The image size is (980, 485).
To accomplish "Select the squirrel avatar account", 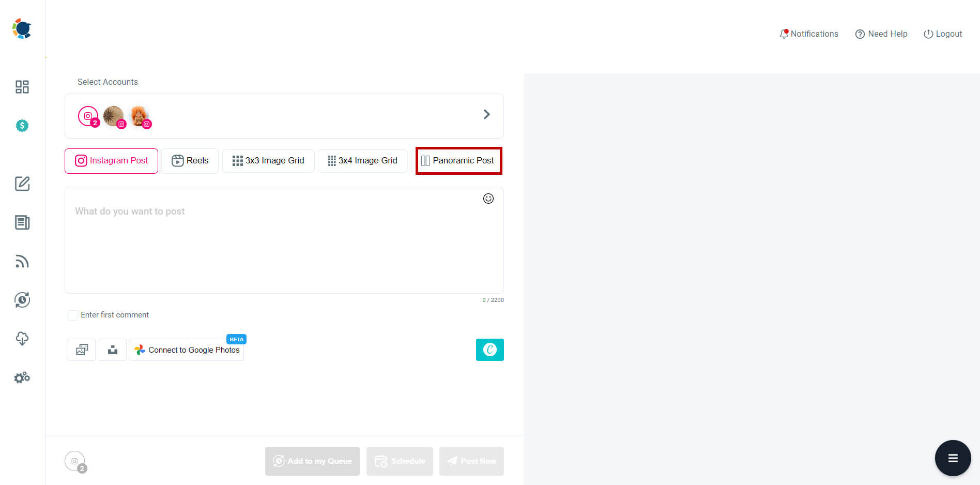I will 140,116.
